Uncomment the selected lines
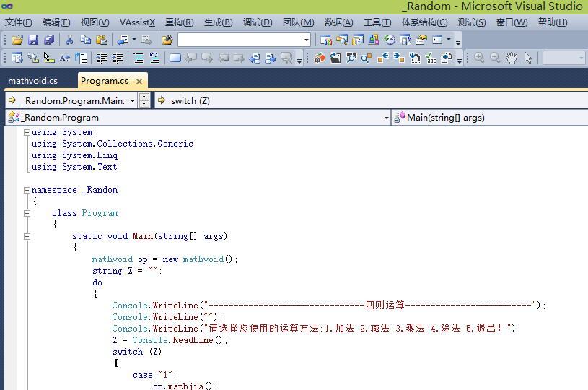This screenshot has width=588, height=390. coord(154,58)
